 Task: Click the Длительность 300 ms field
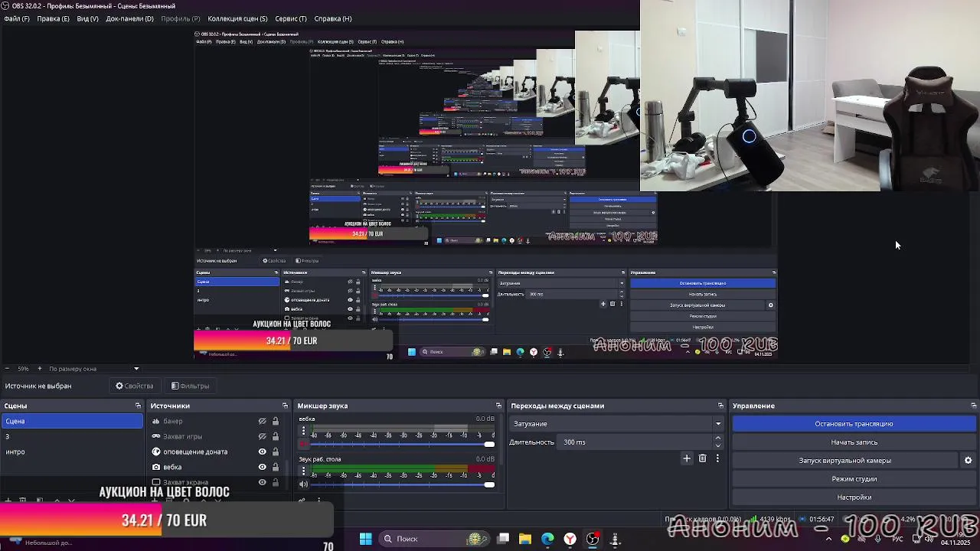[635, 442]
